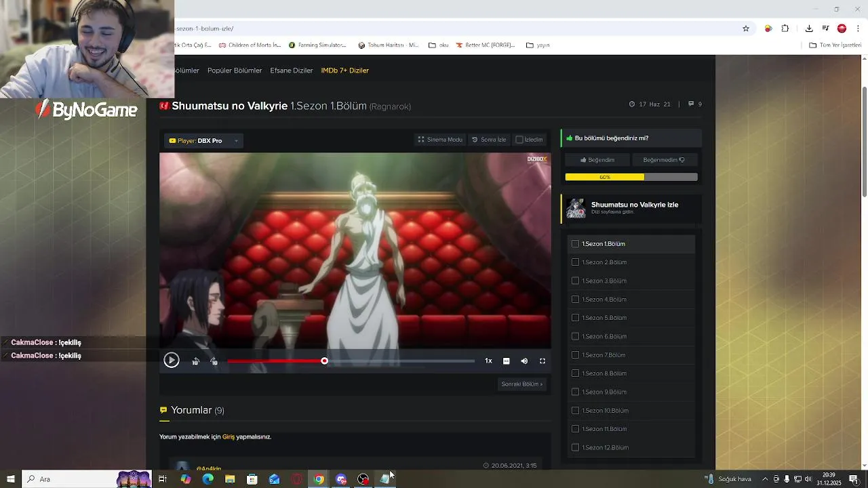The image size is (868, 488).
Task: Click Sonra İzle button
Action: click(489, 140)
